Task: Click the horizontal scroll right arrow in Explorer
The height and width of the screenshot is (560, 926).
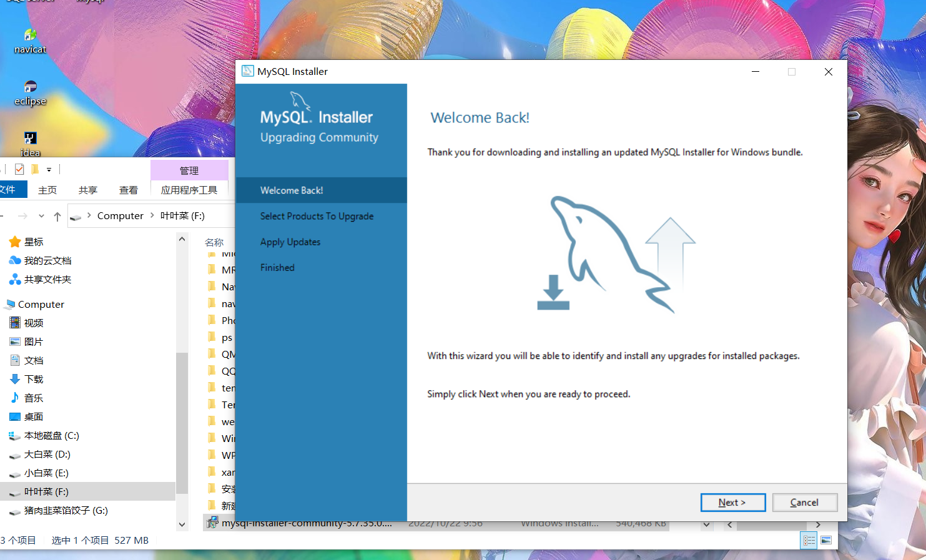Action: (818, 524)
